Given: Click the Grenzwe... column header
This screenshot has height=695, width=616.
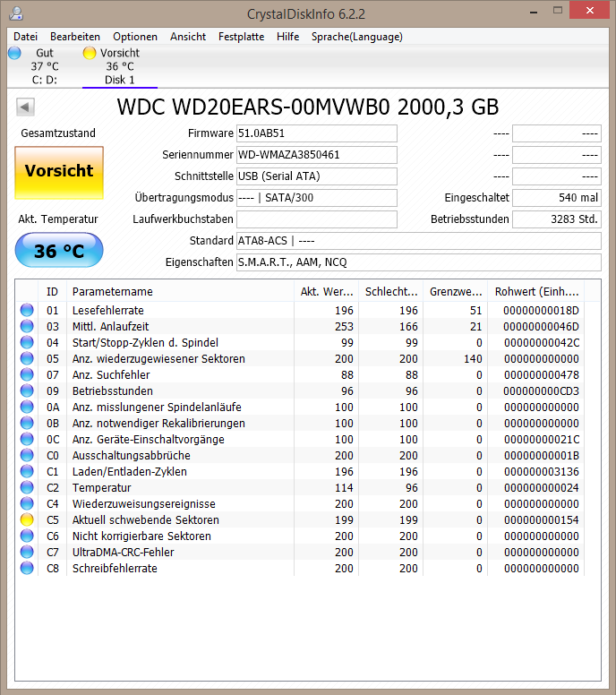Looking at the screenshot, I should point(455,292).
